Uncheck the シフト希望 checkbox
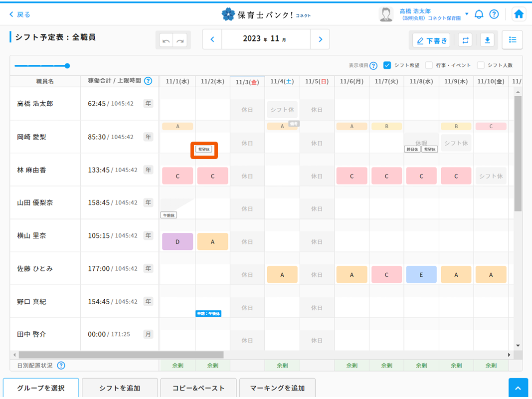The width and height of the screenshot is (532, 399). (x=387, y=65)
